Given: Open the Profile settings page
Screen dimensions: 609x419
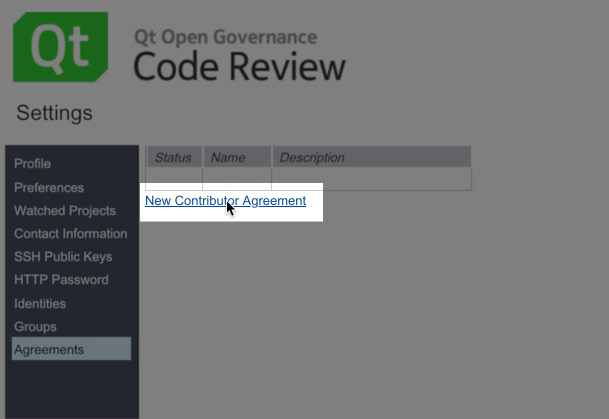Looking at the screenshot, I should 32,164.
